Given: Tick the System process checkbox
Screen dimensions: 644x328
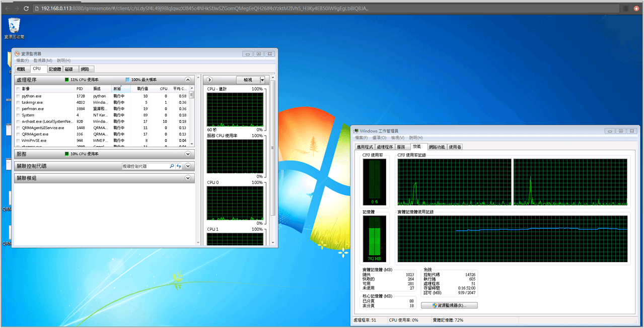Looking at the screenshot, I should (18, 115).
